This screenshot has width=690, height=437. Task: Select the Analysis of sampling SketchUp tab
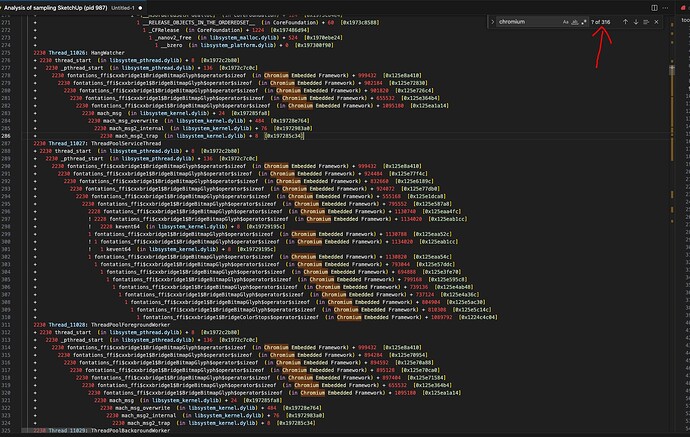pyautogui.click(x=73, y=7)
